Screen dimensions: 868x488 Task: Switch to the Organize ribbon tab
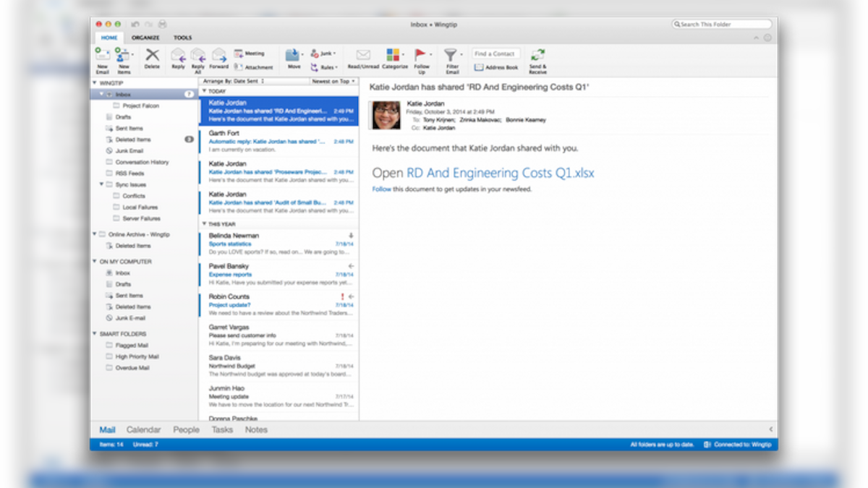[145, 37]
